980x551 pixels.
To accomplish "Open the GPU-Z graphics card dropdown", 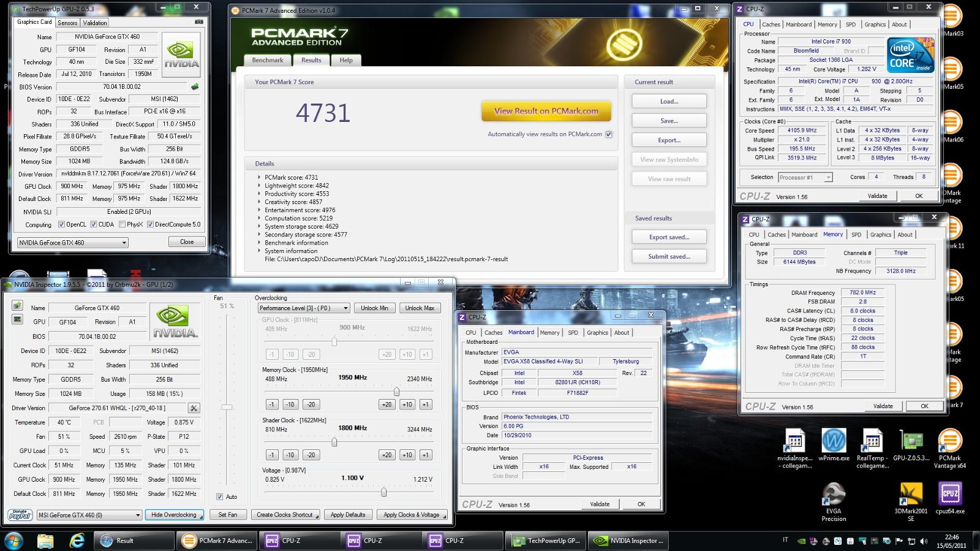I will [72, 243].
